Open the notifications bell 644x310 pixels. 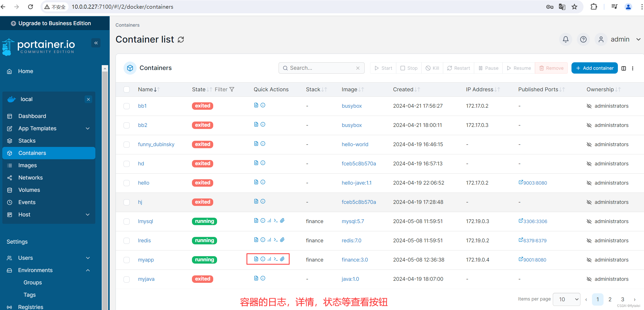[566, 39]
